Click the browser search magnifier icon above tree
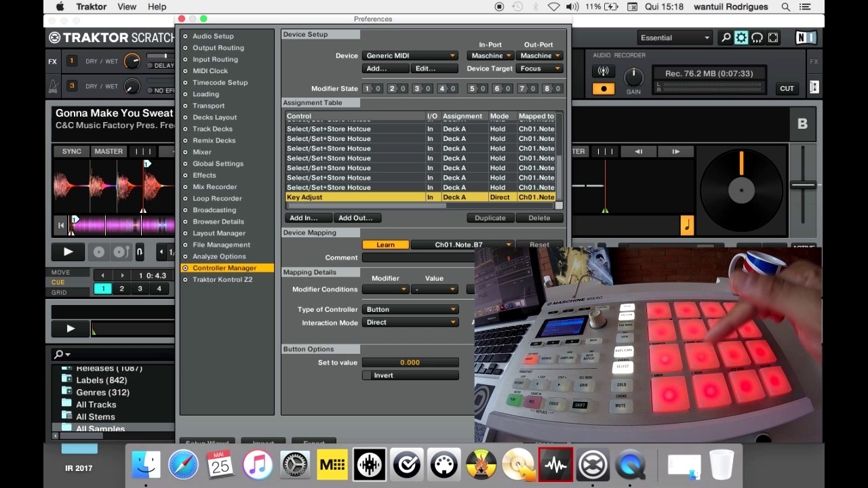868x488 pixels. [59, 354]
